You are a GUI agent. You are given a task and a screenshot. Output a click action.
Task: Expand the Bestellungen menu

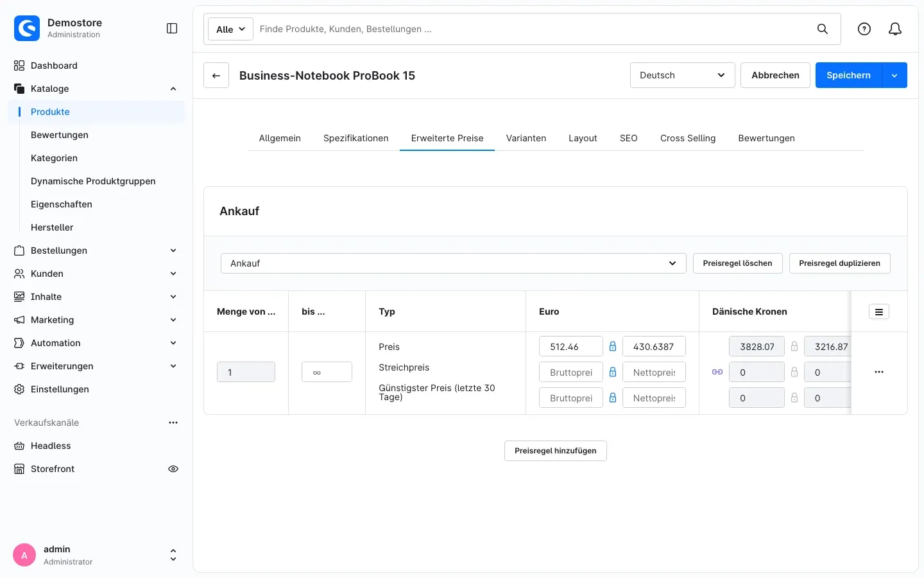click(x=173, y=250)
